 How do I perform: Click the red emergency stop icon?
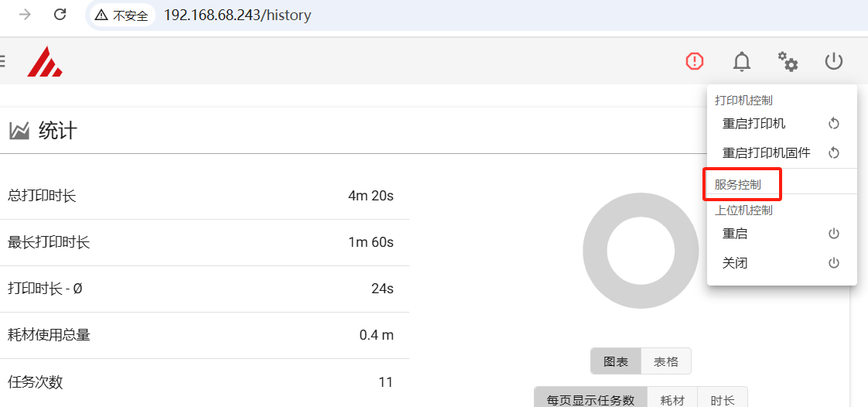(695, 61)
